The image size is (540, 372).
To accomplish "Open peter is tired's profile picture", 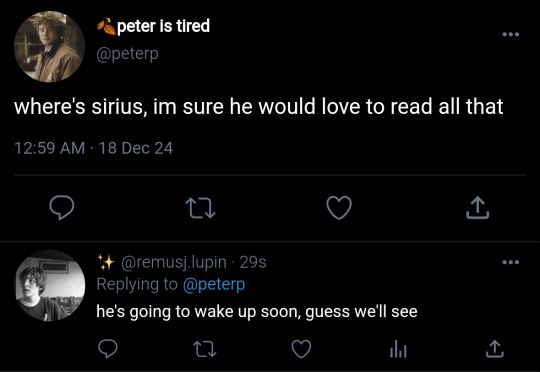I will 49,46.
